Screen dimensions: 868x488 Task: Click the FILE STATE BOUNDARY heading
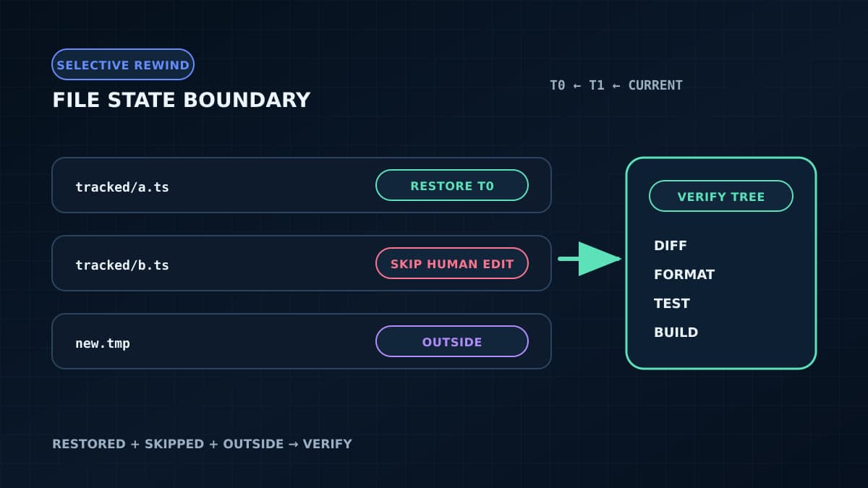point(182,100)
